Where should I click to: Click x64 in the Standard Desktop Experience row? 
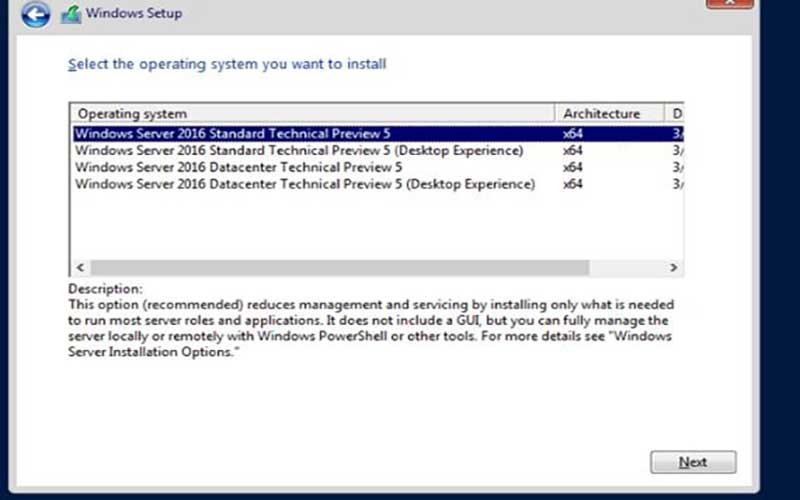[x=573, y=151]
